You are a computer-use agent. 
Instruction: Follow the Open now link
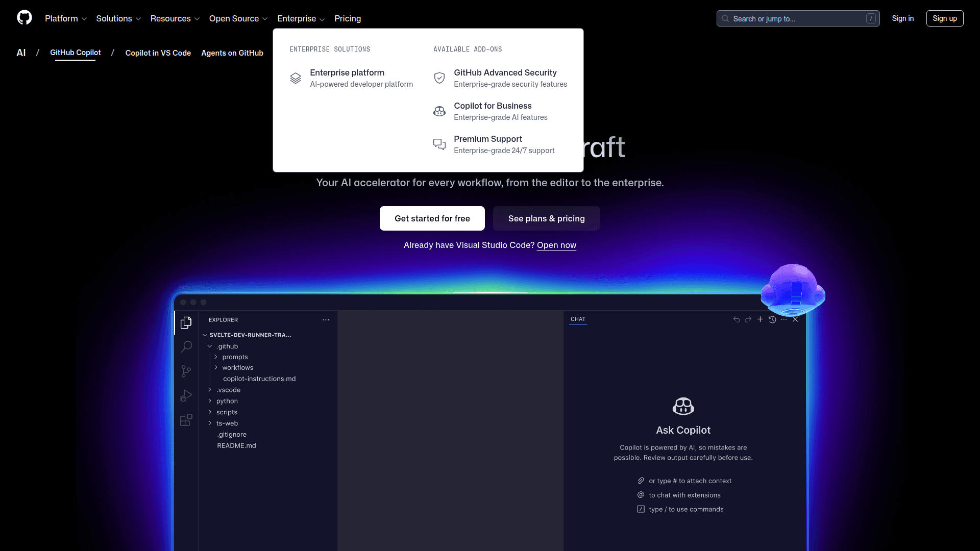click(556, 245)
